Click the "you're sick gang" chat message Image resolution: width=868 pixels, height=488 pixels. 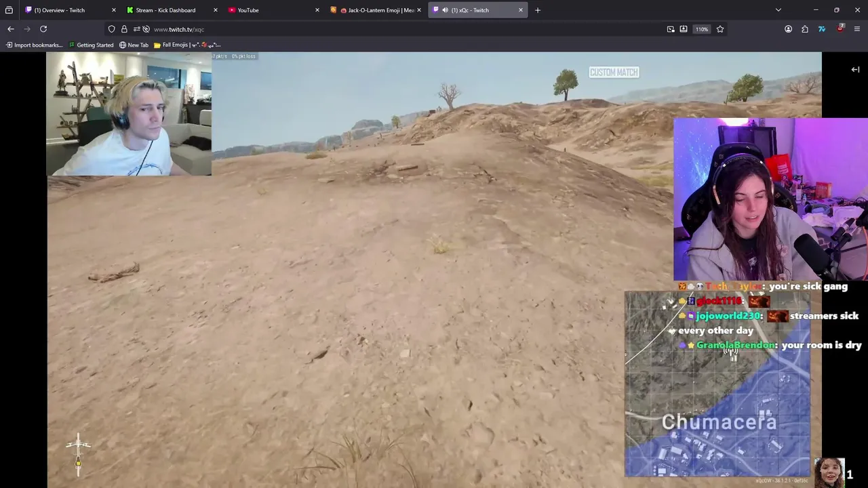coord(808,287)
